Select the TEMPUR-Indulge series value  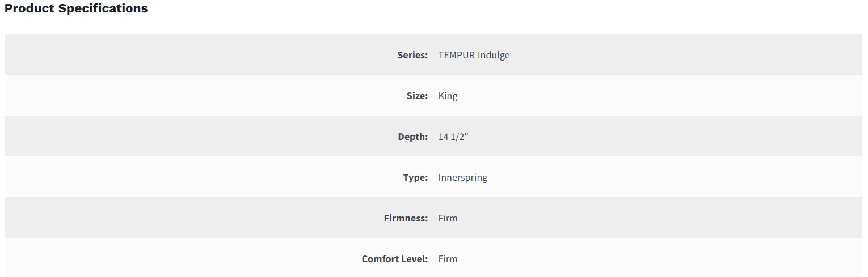[x=474, y=55]
